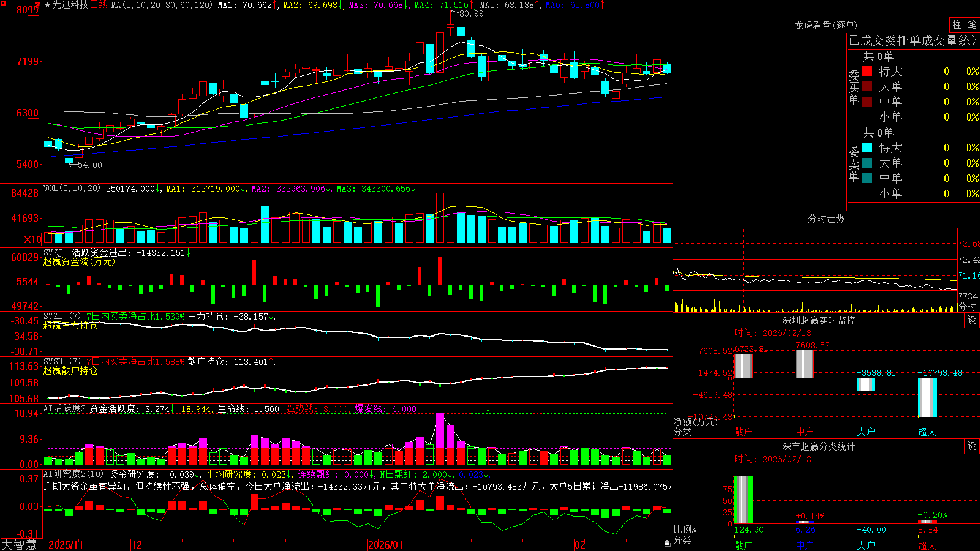The image size is (980, 551).
Task: Click 超赢散户持仓 label
Action: point(70,370)
